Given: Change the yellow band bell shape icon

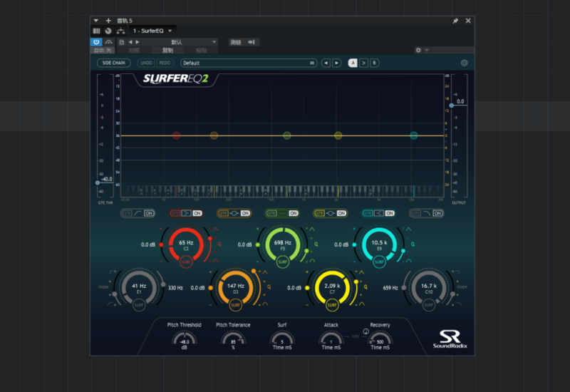Looking at the screenshot, I should [x=331, y=213].
